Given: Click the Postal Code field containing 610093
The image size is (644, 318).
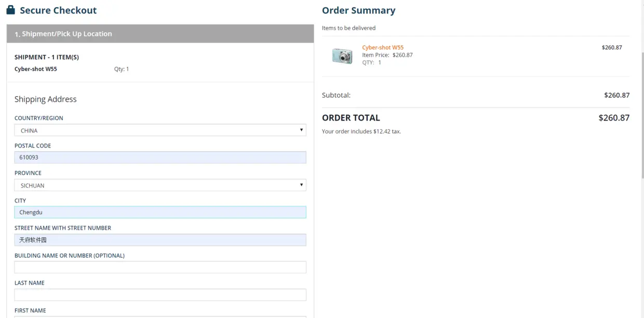Looking at the screenshot, I should [x=160, y=157].
